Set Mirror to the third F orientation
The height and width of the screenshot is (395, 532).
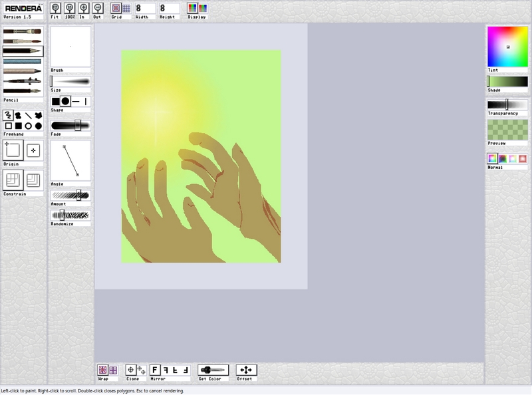[176, 370]
